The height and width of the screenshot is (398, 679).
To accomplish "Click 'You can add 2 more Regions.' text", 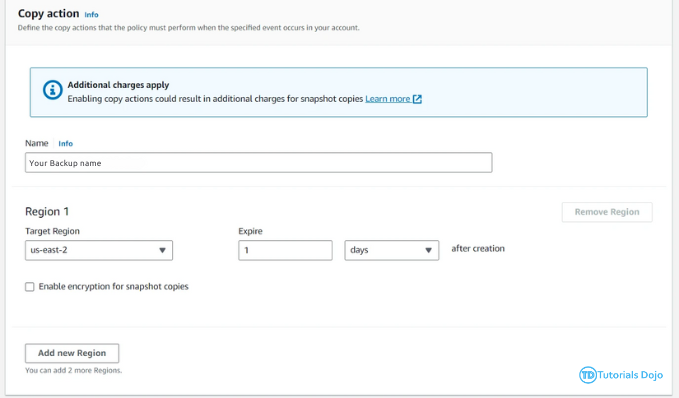I will tap(74, 370).
